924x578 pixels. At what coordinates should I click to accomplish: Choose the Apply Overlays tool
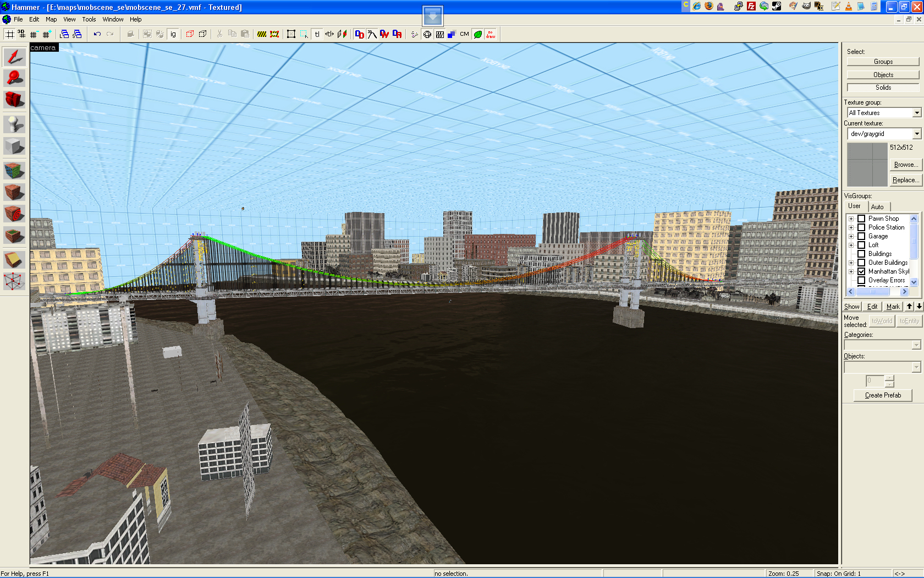[x=14, y=235]
